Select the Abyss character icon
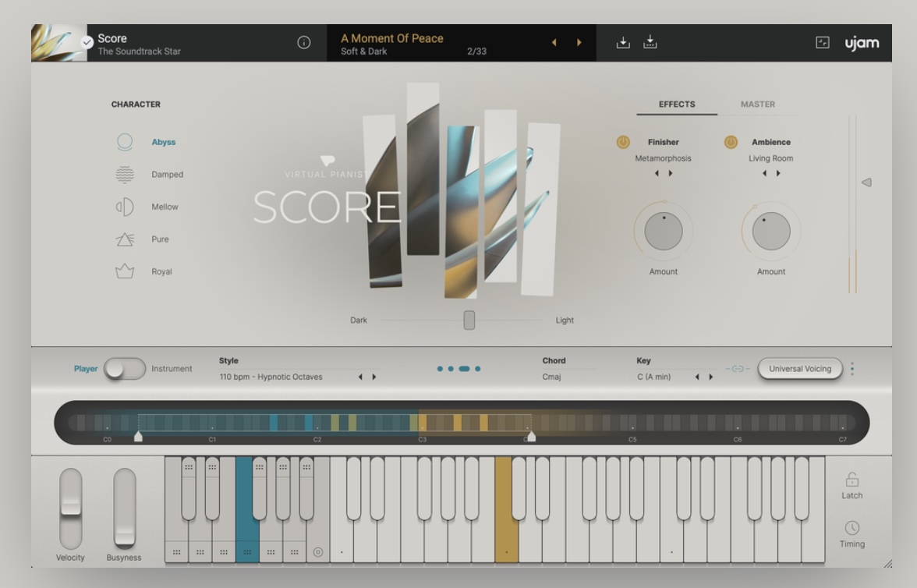 point(125,142)
